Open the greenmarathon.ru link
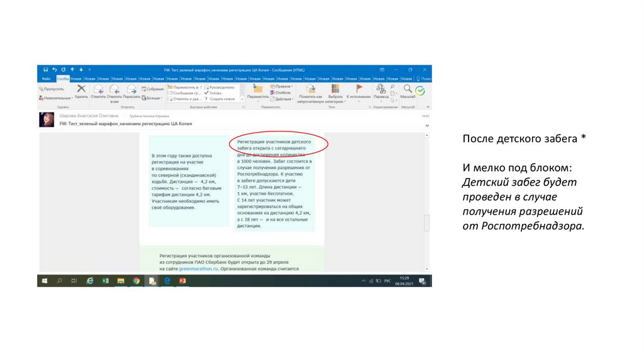644x361 pixels. 198,269
